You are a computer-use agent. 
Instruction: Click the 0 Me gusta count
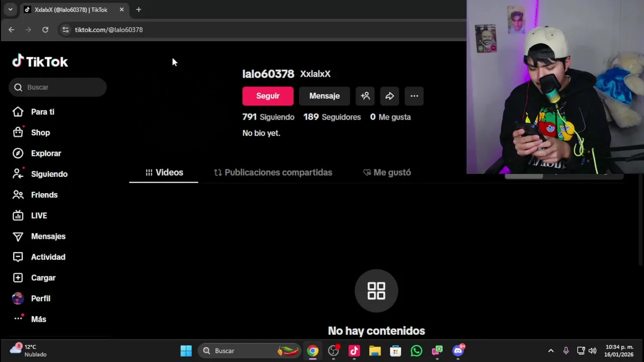coord(390,117)
